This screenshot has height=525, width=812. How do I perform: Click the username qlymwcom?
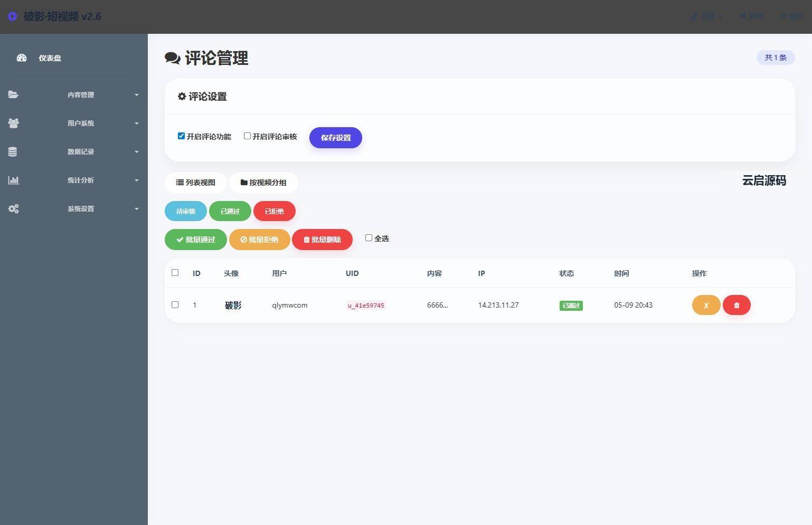[x=290, y=305]
